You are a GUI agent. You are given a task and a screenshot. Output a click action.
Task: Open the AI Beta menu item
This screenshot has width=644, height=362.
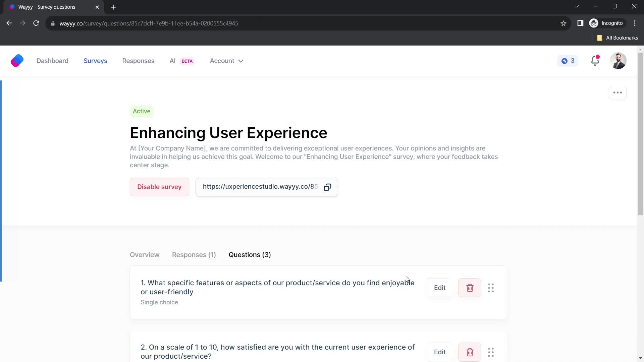[x=182, y=61]
